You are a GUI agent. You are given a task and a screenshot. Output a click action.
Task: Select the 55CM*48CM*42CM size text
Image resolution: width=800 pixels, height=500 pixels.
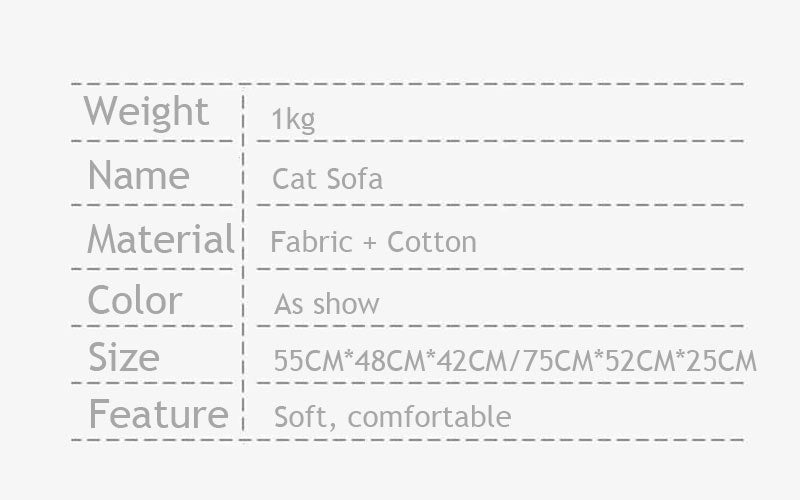point(390,361)
